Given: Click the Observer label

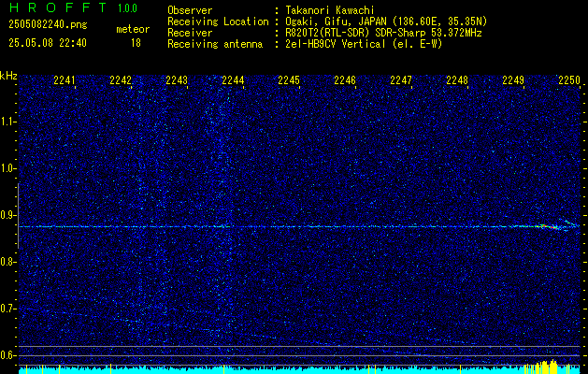Looking at the screenshot, I should click(190, 10).
